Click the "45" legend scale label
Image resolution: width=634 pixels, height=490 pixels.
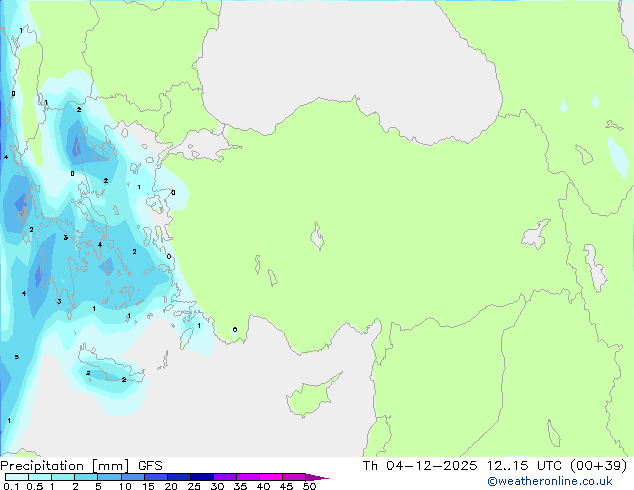[286, 486]
